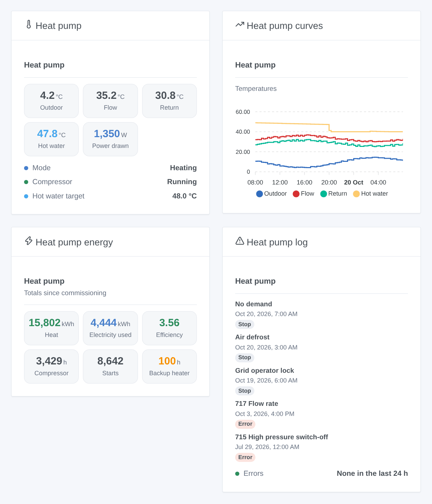Select the 15,802 kWh Heat tile

coord(51,328)
